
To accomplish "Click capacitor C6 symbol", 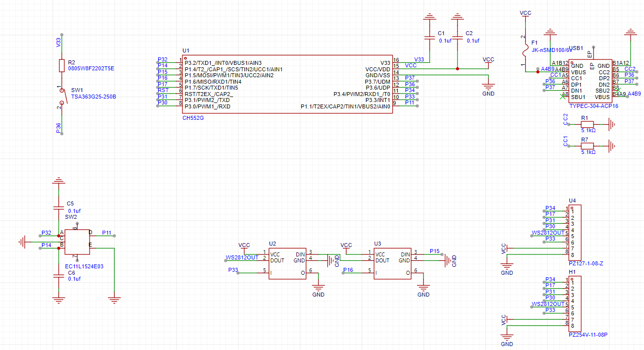I will pos(59,276).
